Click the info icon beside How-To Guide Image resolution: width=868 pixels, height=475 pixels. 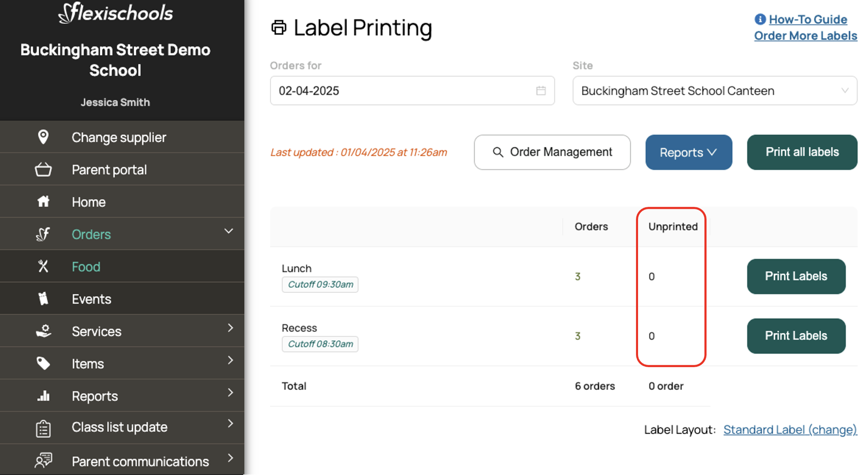(760, 19)
